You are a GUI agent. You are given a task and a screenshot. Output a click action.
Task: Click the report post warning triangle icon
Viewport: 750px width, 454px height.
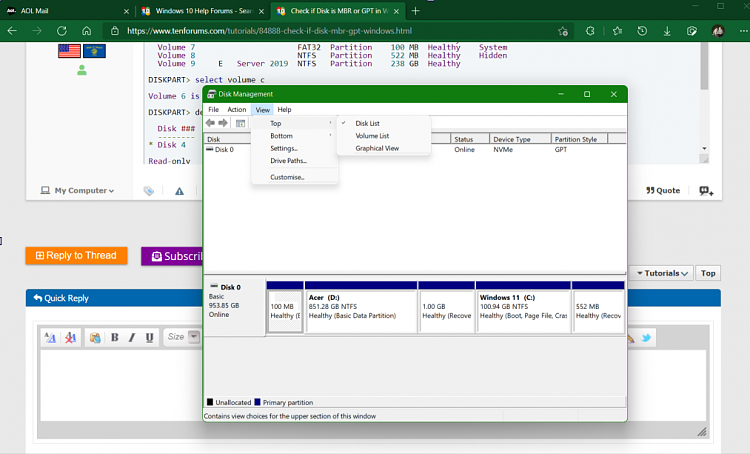[179, 191]
